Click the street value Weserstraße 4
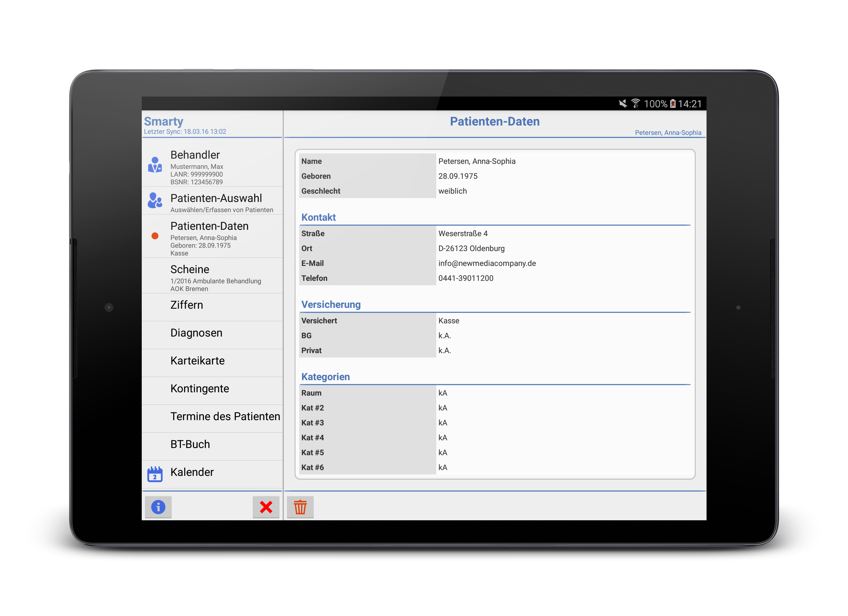Viewport: 848px width, 616px height. tap(463, 234)
